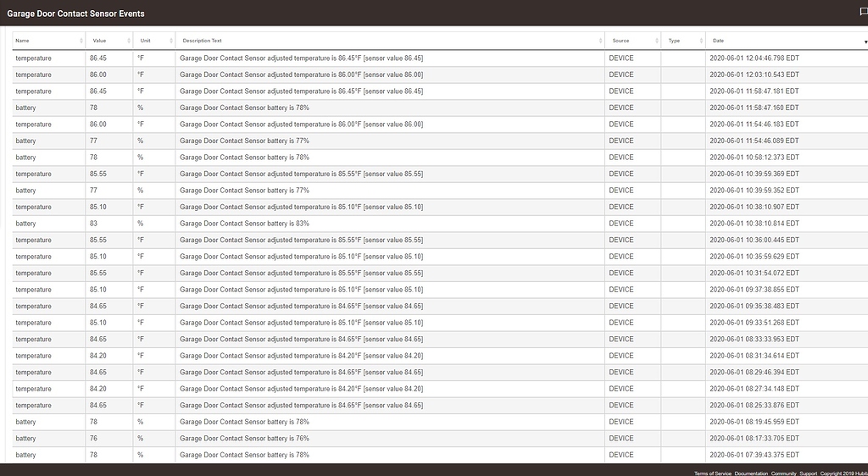Click sort arrows in Value column header

[x=129, y=41]
